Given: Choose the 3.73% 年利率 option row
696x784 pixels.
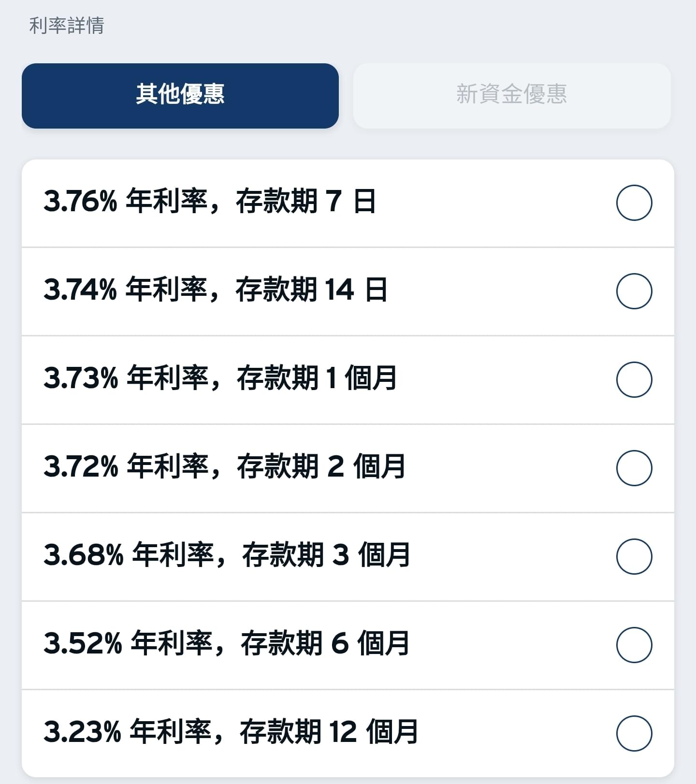Looking at the screenshot, I should click(x=348, y=380).
